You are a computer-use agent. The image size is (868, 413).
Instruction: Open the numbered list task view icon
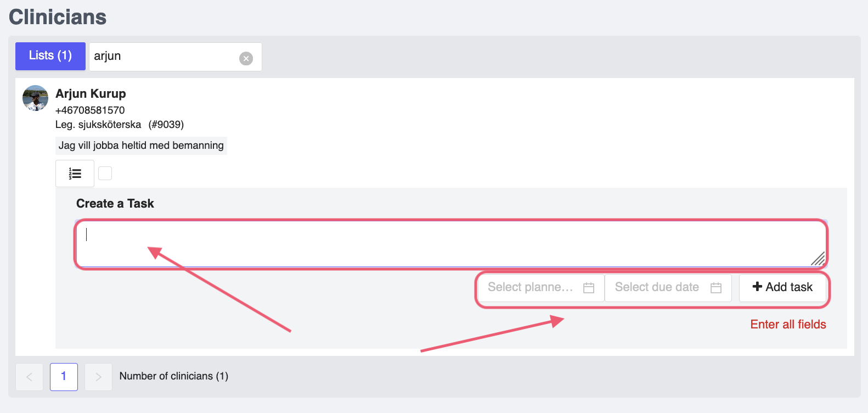coord(75,173)
